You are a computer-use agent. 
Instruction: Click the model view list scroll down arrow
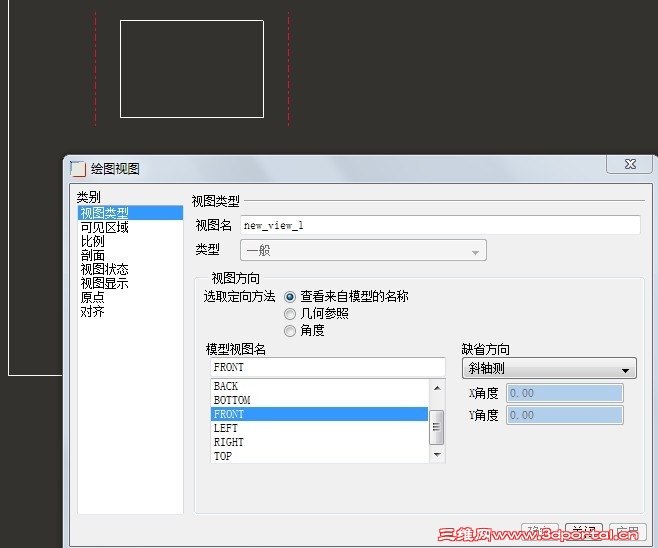click(437, 454)
